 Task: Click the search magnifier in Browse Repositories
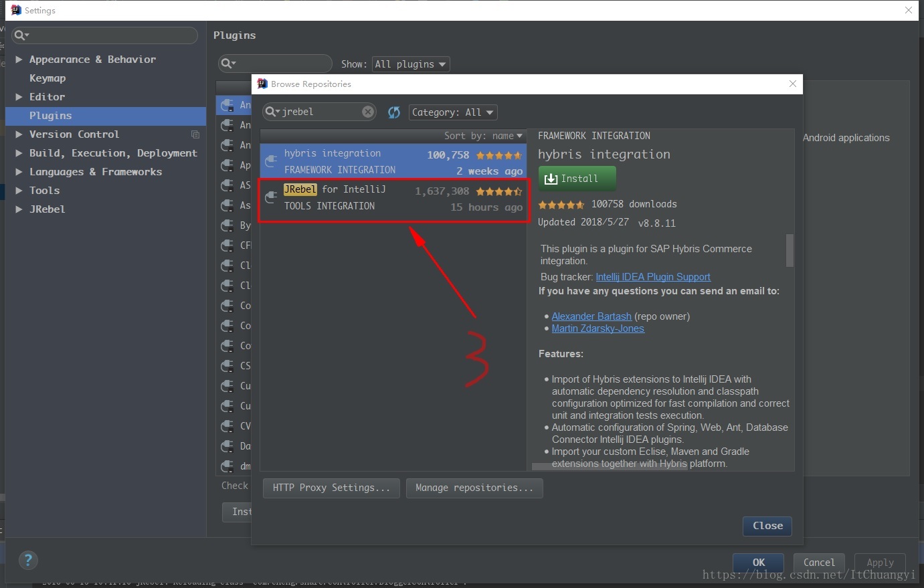tap(272, 112)
